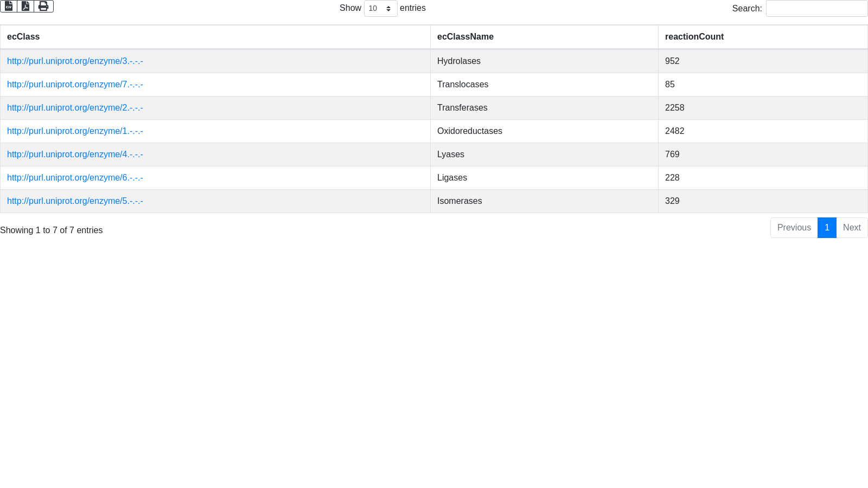Sort by ecClassName column header

pyautogui.click(x=465, y=37)
